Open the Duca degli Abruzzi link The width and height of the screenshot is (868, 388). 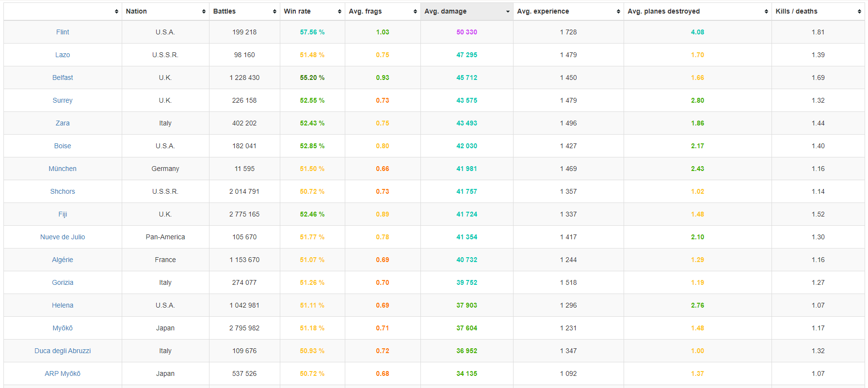[x=63, y=351]
